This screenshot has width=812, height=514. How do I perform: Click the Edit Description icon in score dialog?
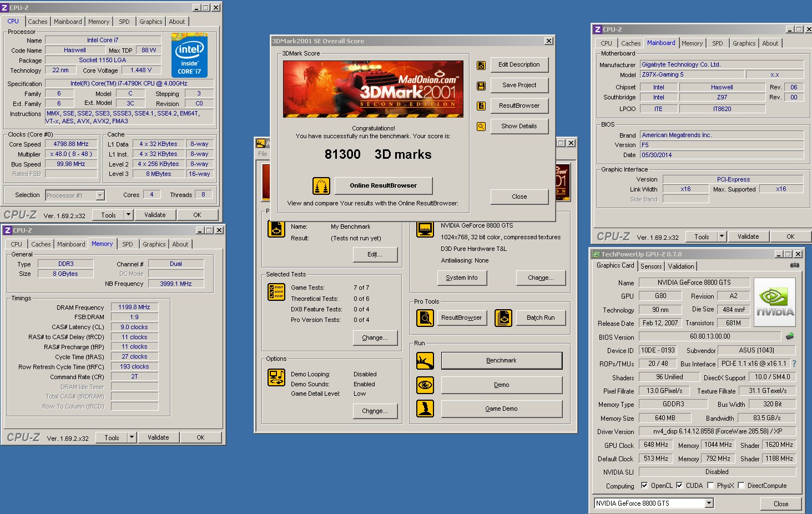click(x=481, y=65)
